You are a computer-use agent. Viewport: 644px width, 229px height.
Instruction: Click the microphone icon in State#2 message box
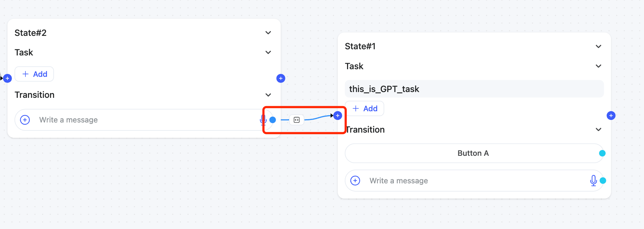[x=263, y=120]
